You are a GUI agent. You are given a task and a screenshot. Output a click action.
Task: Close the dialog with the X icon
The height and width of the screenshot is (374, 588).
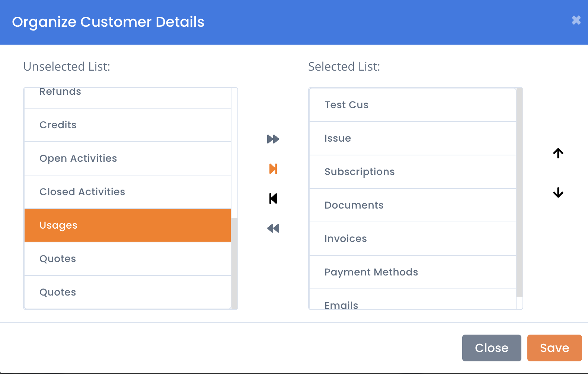(x=576, y=20)
